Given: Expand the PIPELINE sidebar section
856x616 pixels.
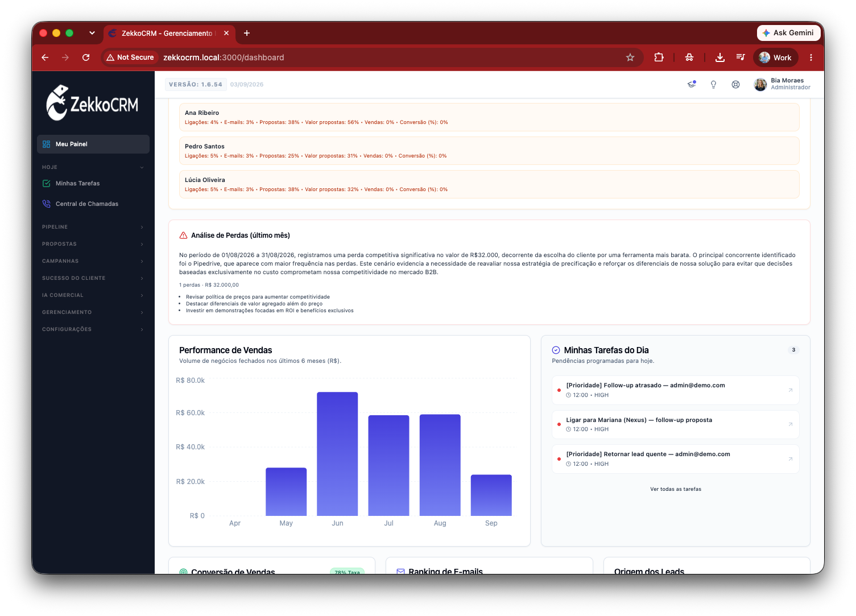Looking at the screenshot, I should (93, 227).
